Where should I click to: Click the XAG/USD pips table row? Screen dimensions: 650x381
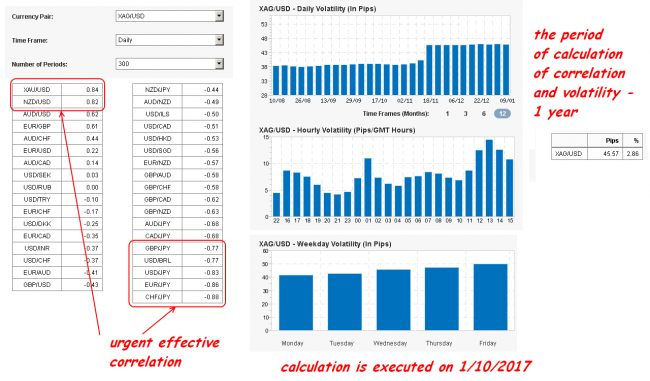[597, 153]
